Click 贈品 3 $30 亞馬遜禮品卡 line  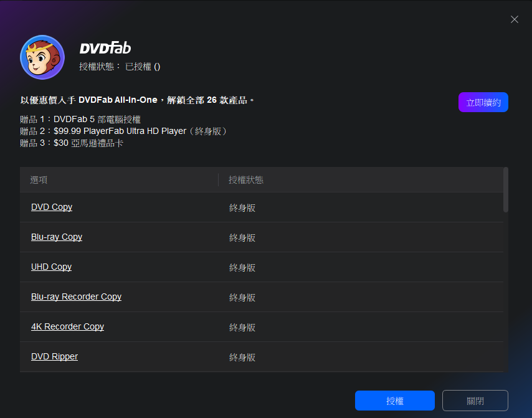[x=72, y=143]
